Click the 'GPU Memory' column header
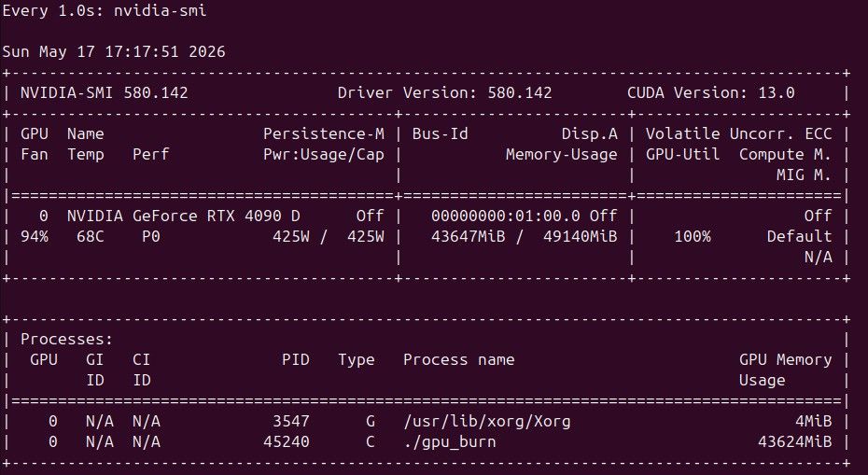This screenshot has height=475, width=868. [x=785, y=359]
